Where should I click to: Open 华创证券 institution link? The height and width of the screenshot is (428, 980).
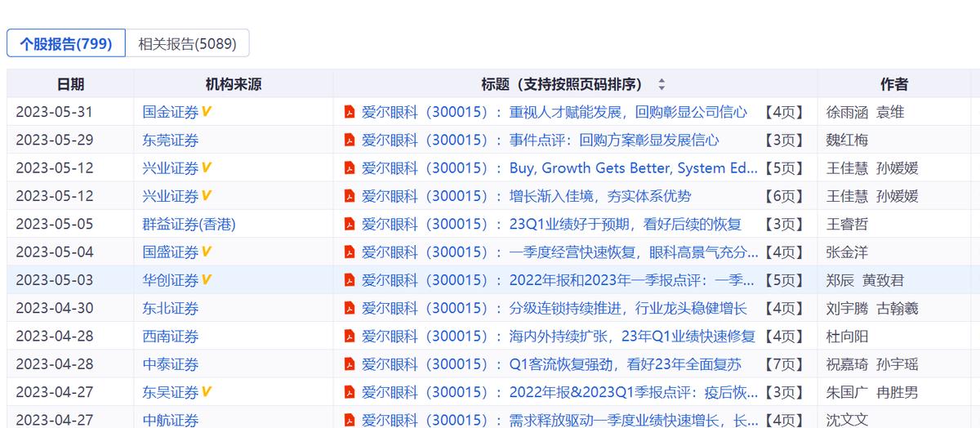[171, 280]
